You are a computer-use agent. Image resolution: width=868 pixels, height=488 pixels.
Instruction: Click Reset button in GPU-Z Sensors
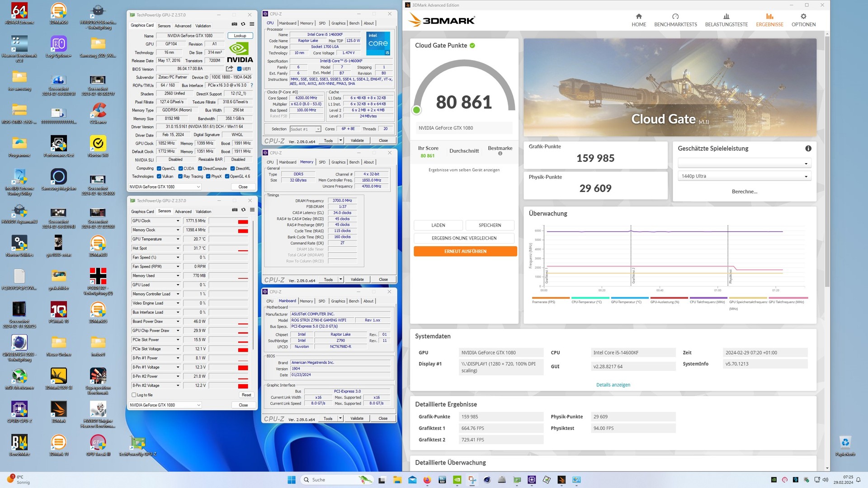(x=246, y=395)
